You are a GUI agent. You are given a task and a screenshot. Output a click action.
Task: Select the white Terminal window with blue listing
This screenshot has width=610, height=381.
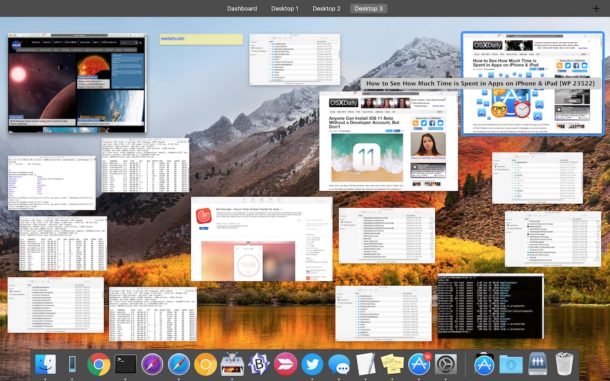click(52, 183)
